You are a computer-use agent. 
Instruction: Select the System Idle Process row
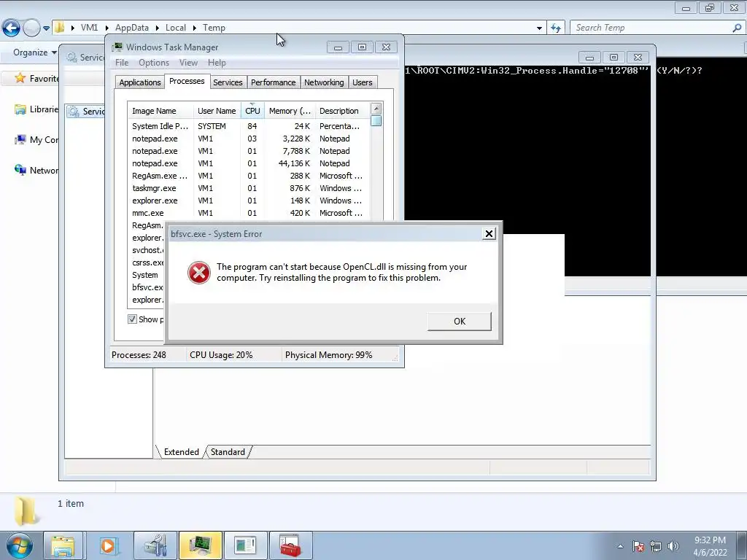click(248, 126)
